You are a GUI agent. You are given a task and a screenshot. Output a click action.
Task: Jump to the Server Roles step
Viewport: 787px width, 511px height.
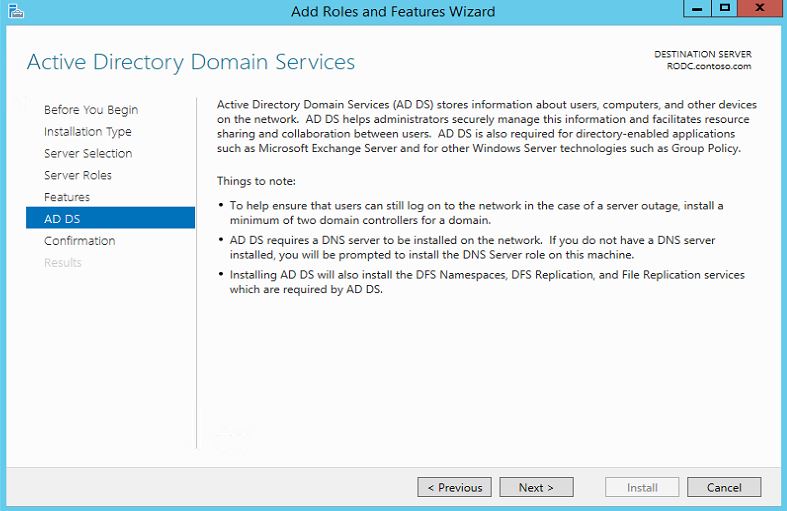tap(78, 175)
